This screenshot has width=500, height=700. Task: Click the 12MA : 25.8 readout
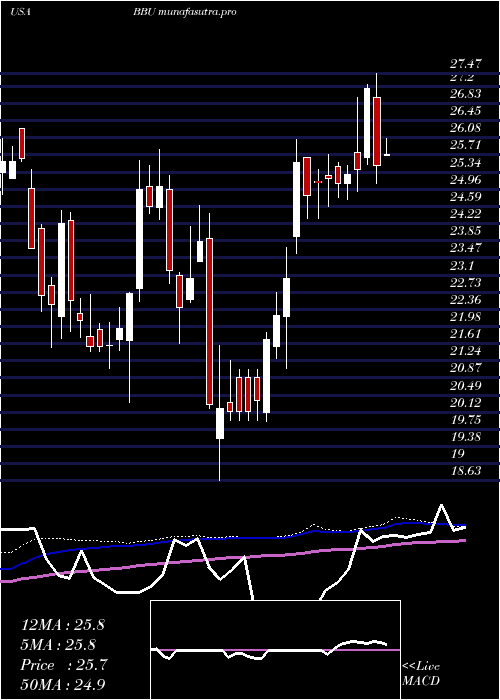coord(62,625)
